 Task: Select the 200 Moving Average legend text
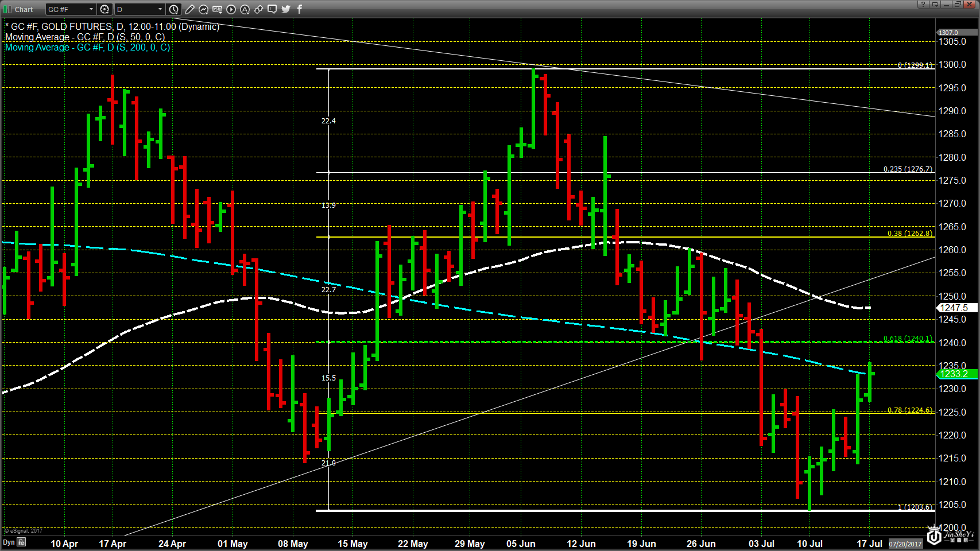(x=87, y=48)
